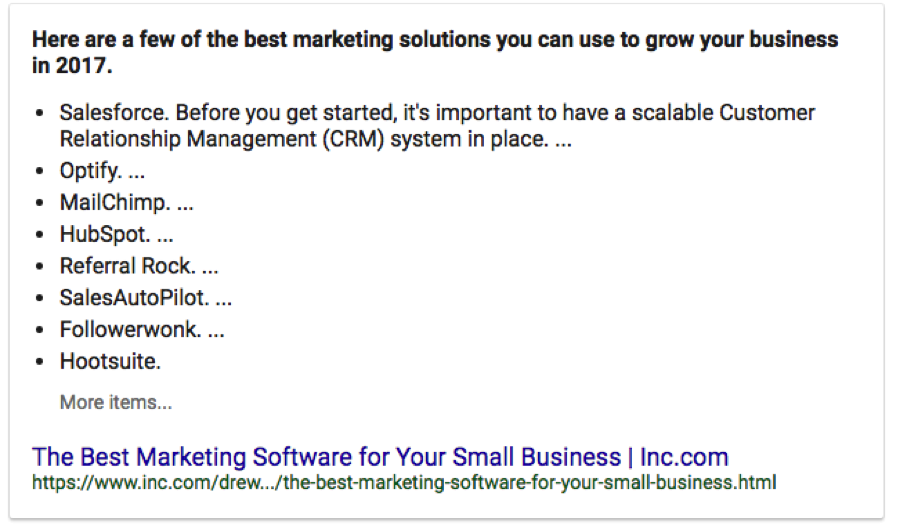Click the SalesAutoPilot list entry
Viewport: 899px width, 524px height.
(x=146, y=298)
